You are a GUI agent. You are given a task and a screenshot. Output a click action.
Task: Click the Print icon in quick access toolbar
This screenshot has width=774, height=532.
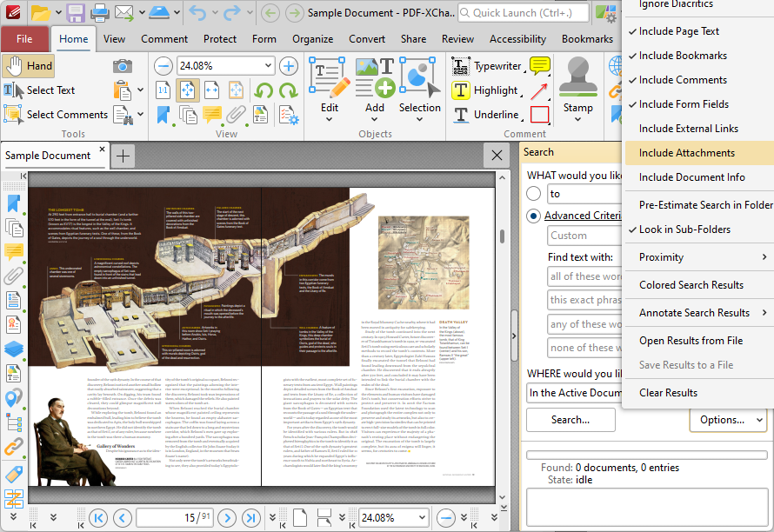(99, 13)
